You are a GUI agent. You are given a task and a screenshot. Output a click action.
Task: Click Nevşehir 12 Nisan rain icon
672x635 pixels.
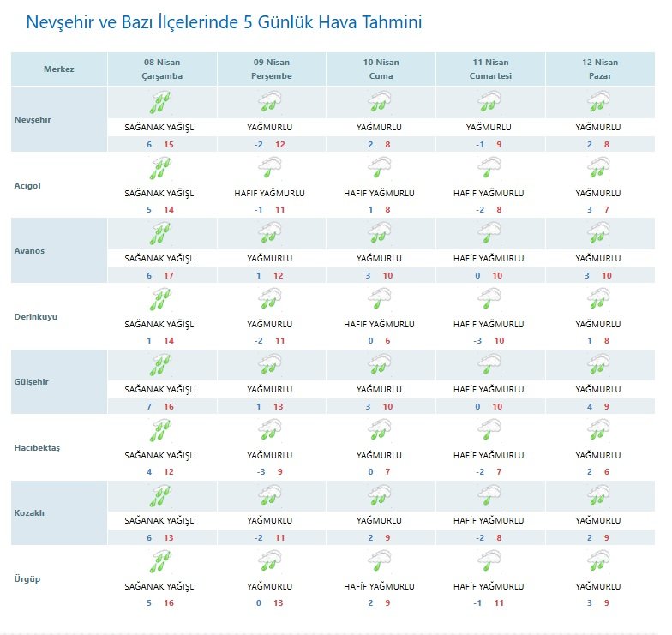598,104
